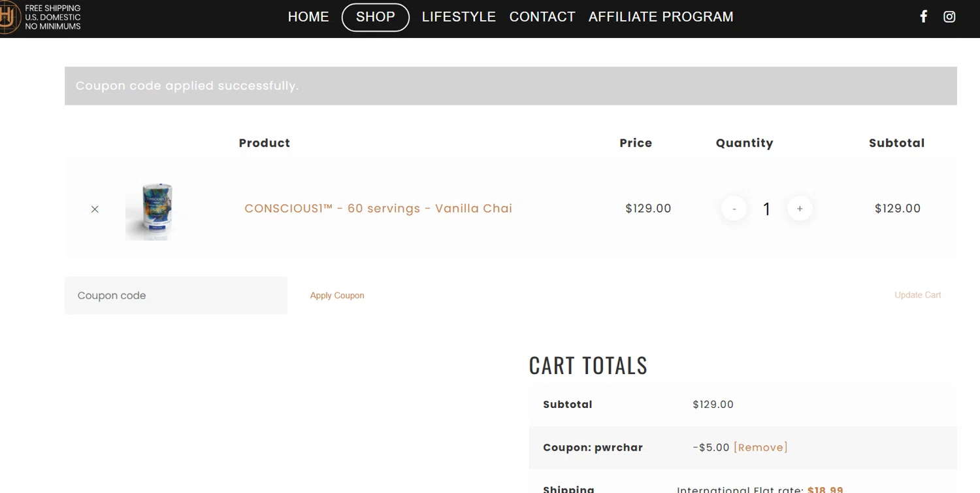Click the 'Product' column header
The width and height of the screenshot is (980, 493).
264,143
